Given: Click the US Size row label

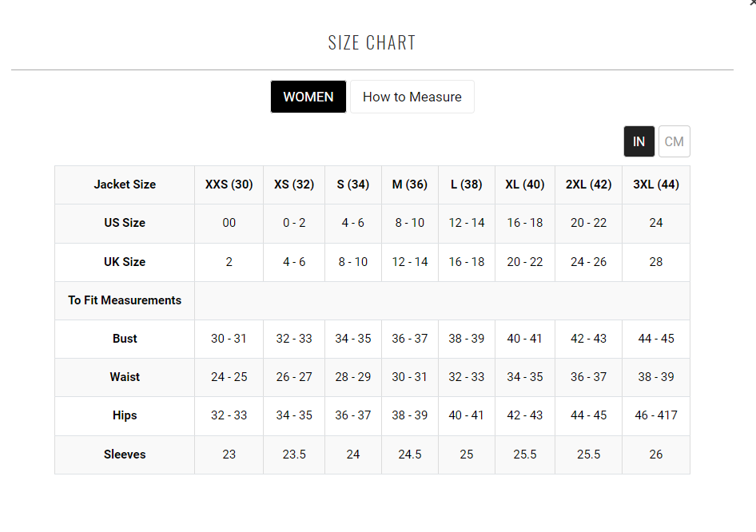Looking at the screenshot, I should (x=125, y=223).
